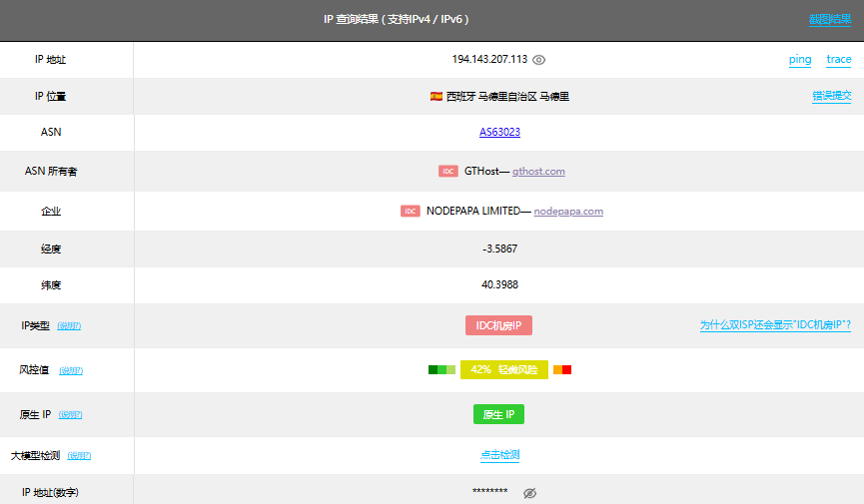Viewport: 864px width, 504px height.
Task: Click the 经度 row label
Action: pos(51,249)
